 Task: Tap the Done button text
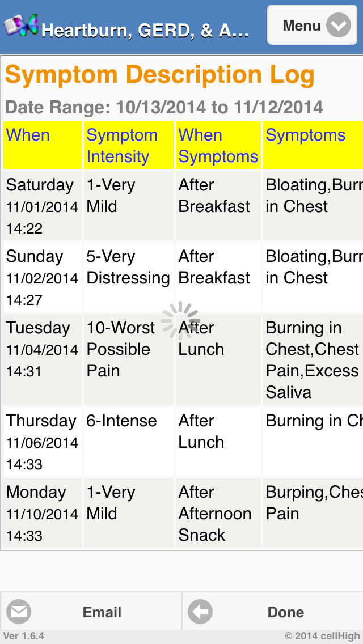pos(285,612)
